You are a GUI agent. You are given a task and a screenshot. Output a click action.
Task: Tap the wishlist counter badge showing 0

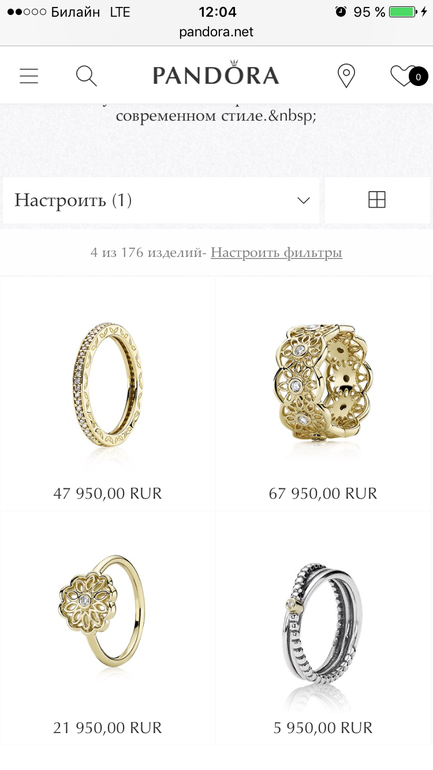coord(418,77)
